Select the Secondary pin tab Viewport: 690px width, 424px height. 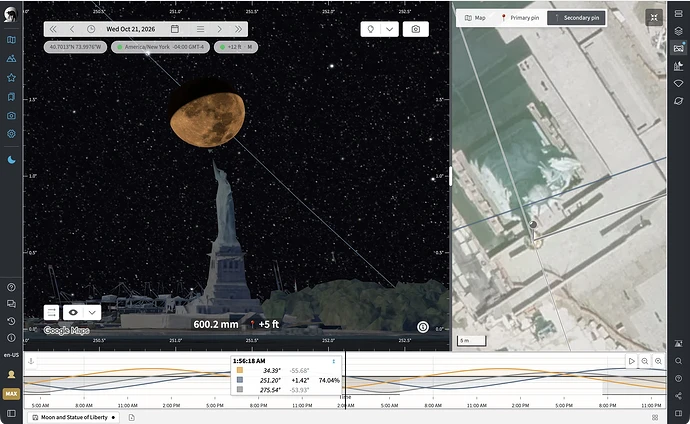click(x=576, y=18)
